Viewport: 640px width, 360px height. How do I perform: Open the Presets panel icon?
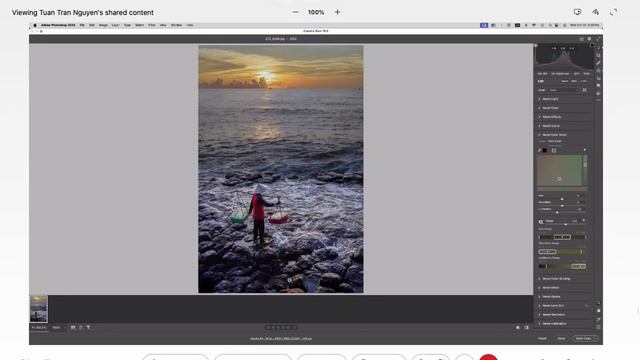coord(598,93)
